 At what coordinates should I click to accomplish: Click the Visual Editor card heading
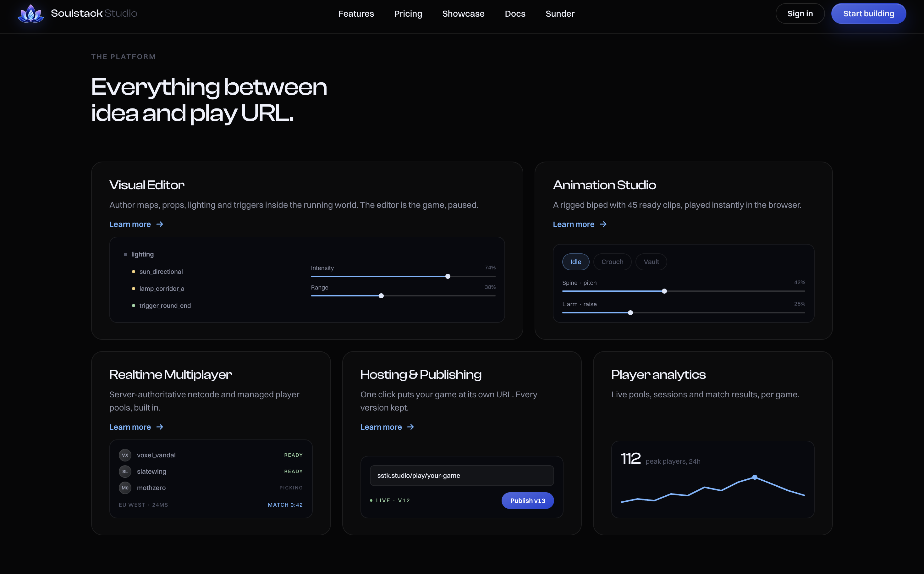point(147,185)
